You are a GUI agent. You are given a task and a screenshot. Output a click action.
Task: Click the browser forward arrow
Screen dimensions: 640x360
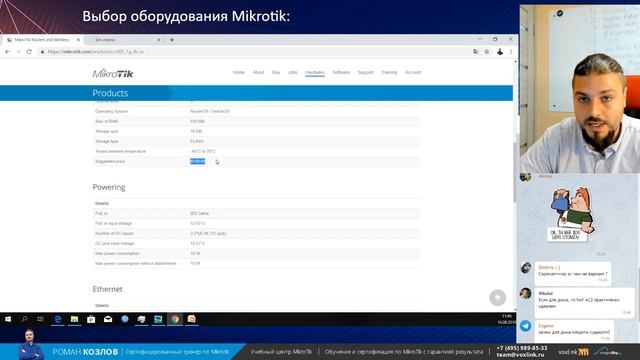[18, 52]
